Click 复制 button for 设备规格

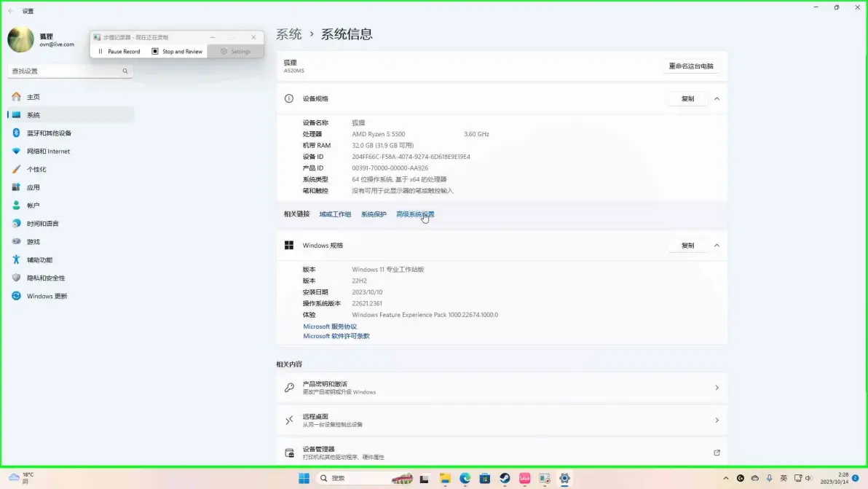pyautogui.click(x=687, y=98)
